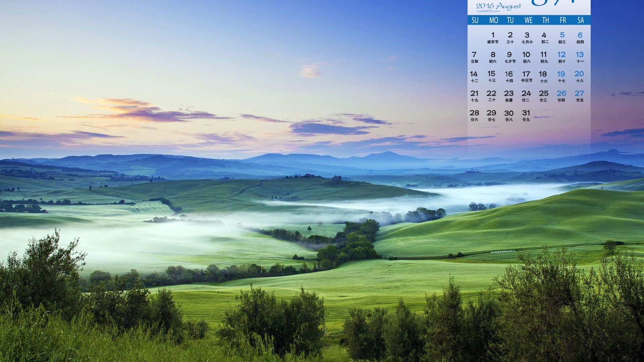644x362 pixels.
Task: Select blue Saturday date 20
Action: (x=580, y=77)
